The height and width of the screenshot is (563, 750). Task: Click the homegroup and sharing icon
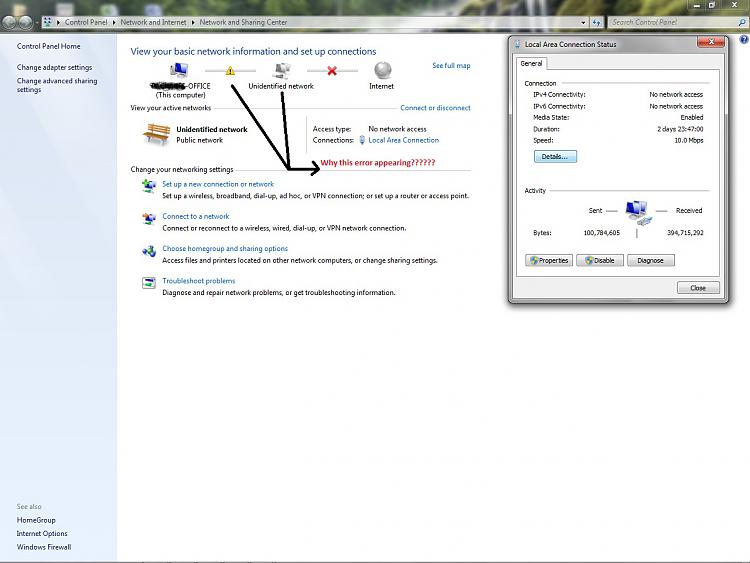point(149,251)
